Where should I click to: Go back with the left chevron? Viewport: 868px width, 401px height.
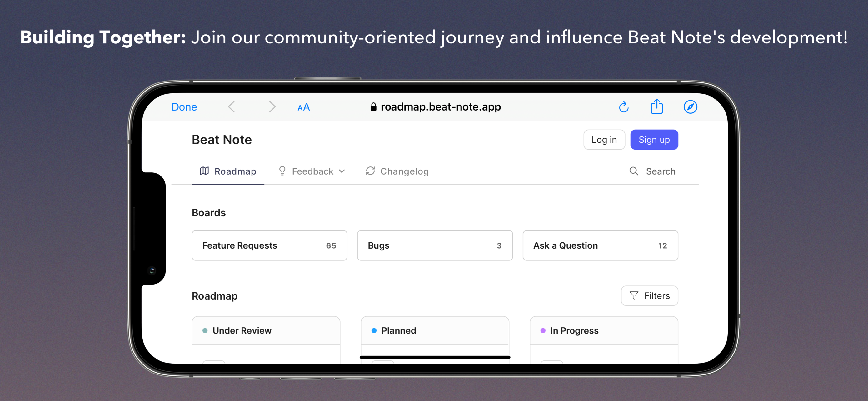tap(232, 107)
